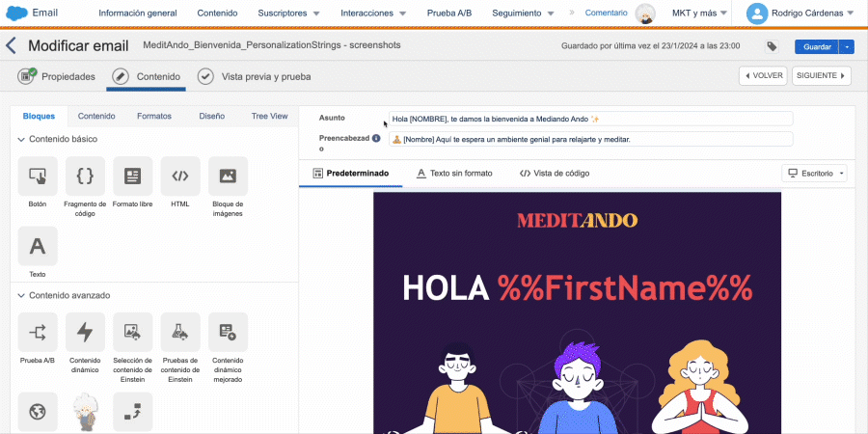Viewport: 868px width, 434px height.
Task: Select the Bloque de imágenes icon
Action: pyautogui.click(x=228, y=176)
